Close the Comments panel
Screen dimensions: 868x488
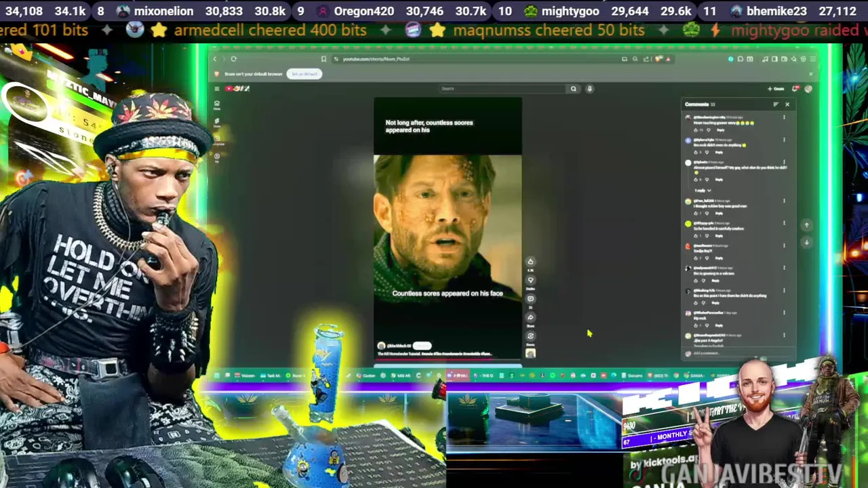click(x=787, y=104)
